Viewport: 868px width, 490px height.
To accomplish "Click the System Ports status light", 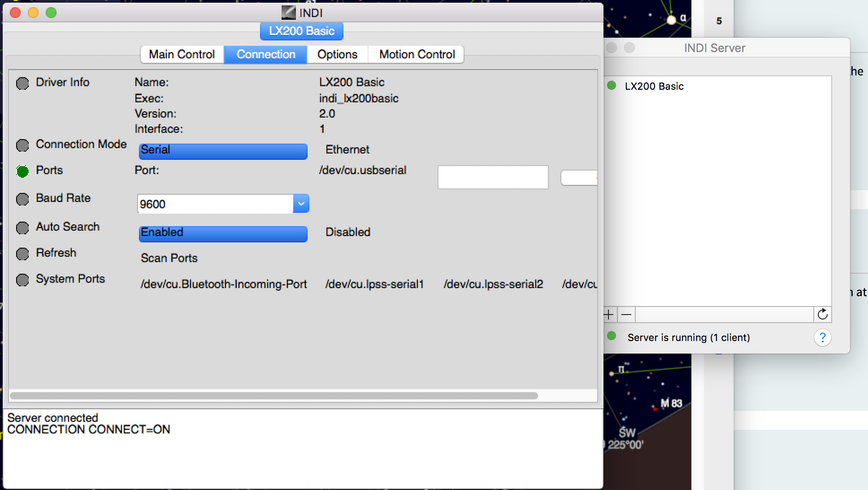I will coord(22,280).
